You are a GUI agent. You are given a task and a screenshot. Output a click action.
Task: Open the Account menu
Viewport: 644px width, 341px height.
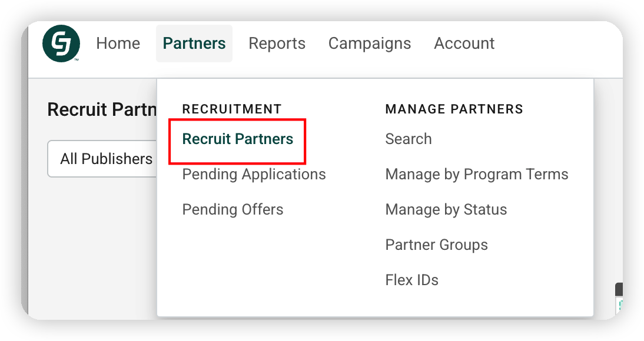click(464, 43)
